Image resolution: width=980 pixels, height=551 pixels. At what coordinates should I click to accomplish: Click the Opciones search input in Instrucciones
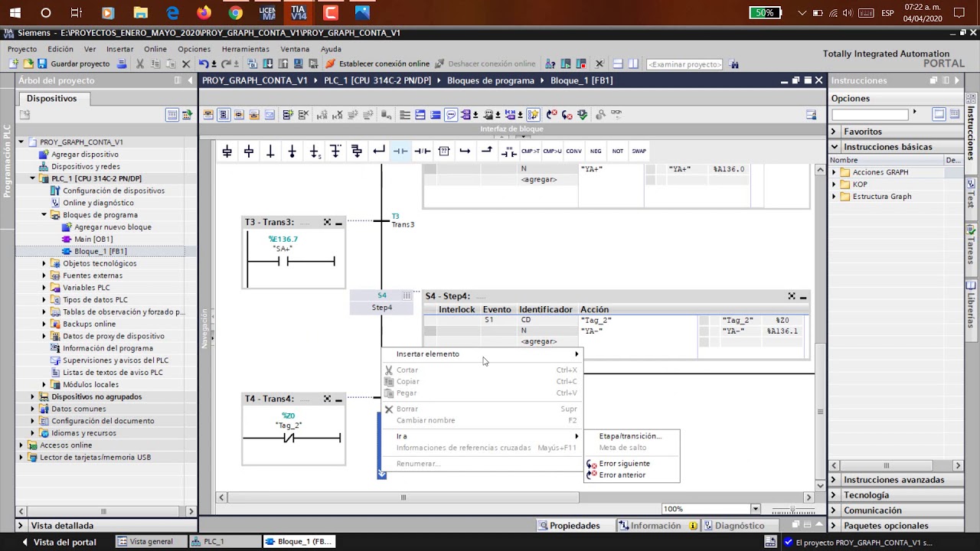click(x=870, y=114)
